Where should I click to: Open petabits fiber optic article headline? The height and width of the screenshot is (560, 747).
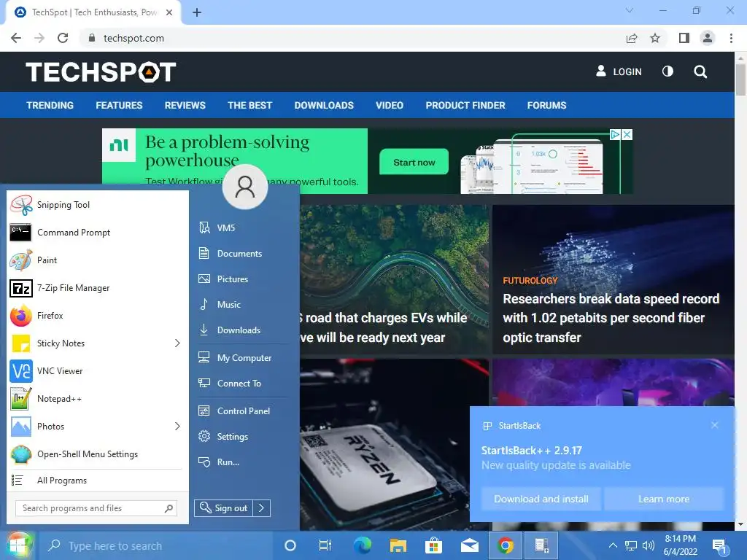(x=611, y=318)
